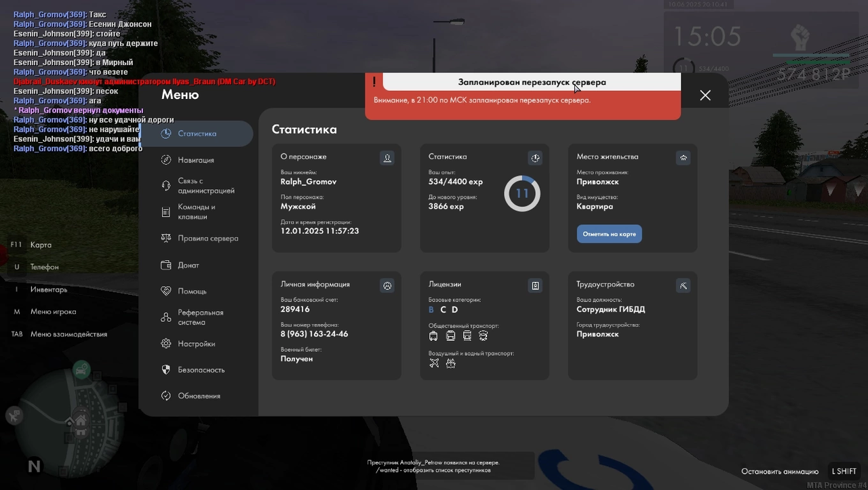Click the referral network icon
Viewport: 868px width, 490px height.
coord(165,317)
